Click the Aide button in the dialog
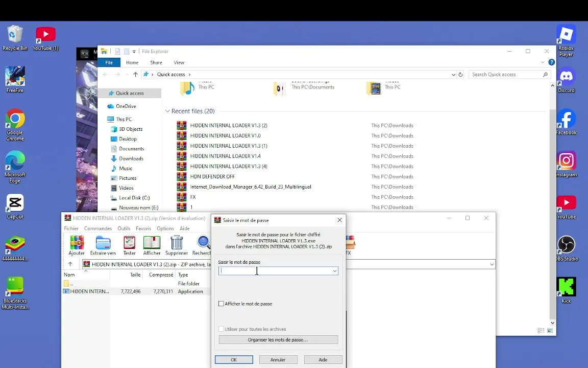Viewport: 588px width, 368px height. 323,360
